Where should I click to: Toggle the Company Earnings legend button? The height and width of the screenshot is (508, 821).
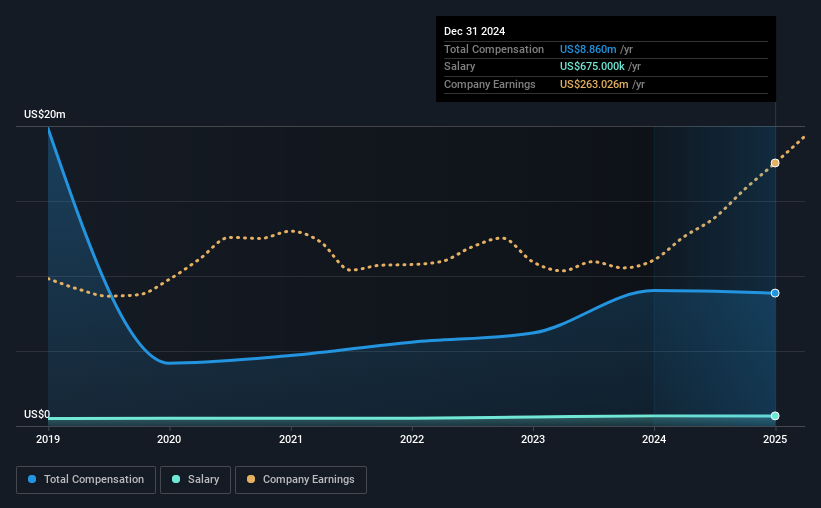[301, 480]
